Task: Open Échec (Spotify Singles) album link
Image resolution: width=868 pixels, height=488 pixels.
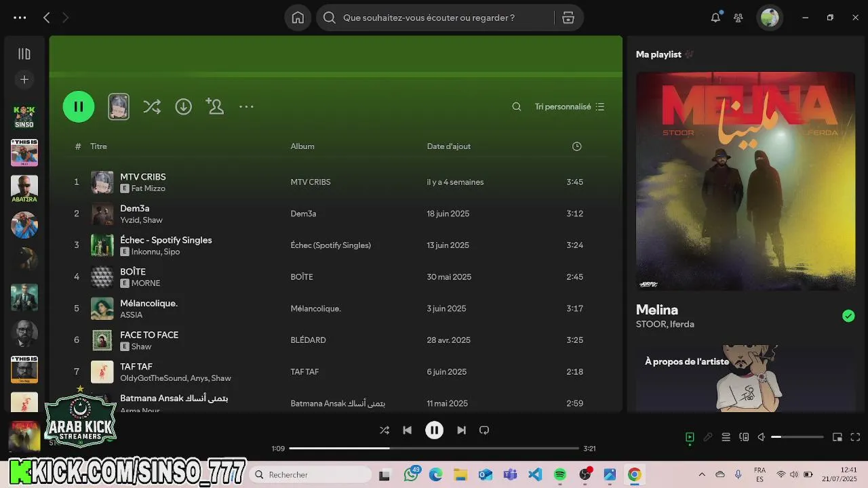Action: 331,245
